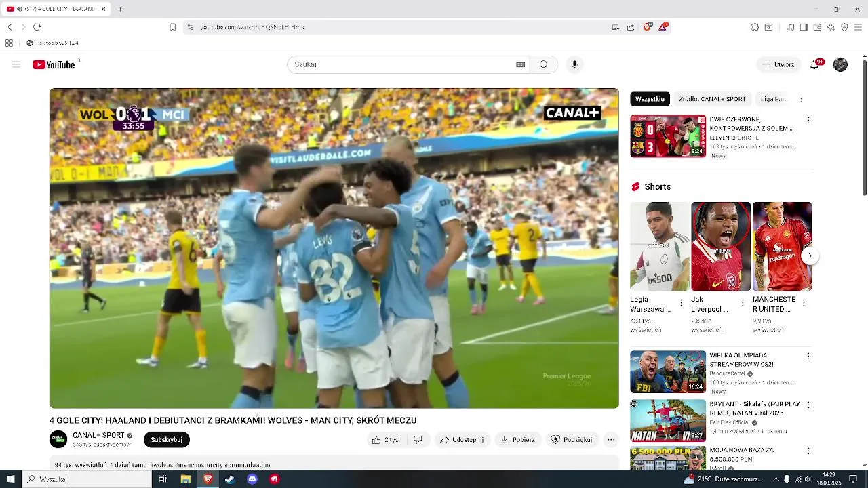
Task: Open CANAL+ SPORT channel avatar
Action: tap(58, 439)
